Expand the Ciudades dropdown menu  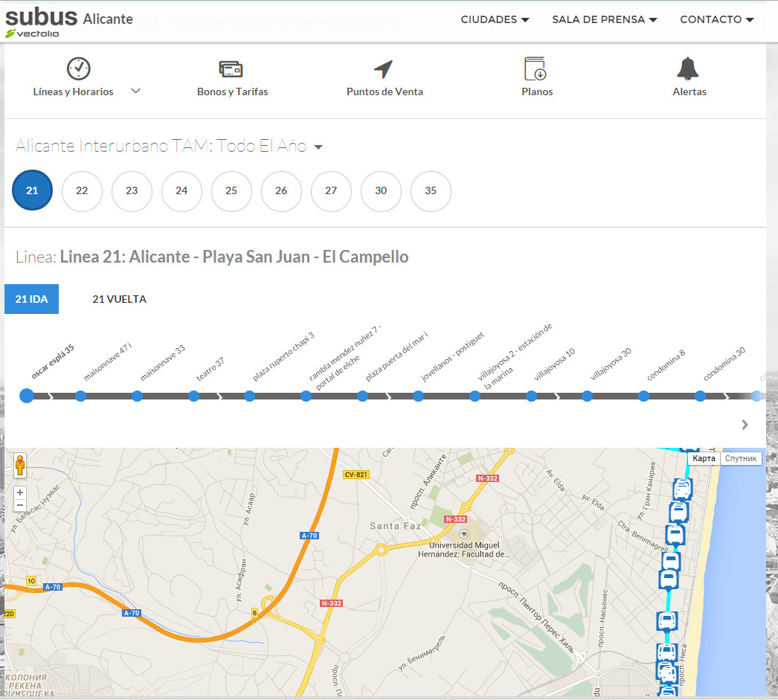click(x=495, y=19)
